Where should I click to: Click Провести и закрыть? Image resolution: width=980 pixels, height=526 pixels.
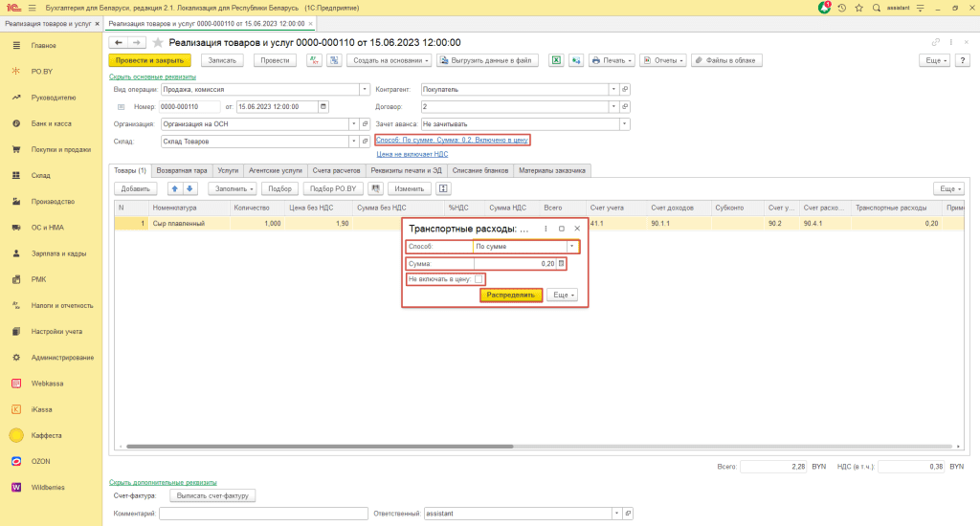point(149,60)
